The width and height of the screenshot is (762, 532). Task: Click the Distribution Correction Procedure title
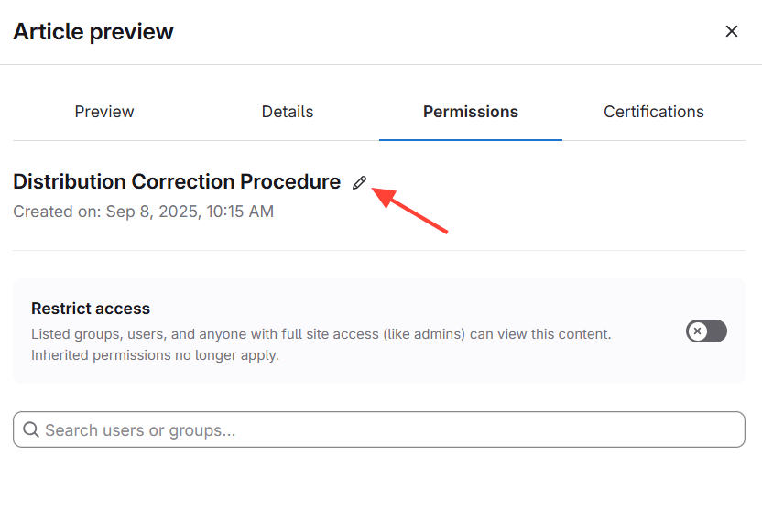point(177,181)
